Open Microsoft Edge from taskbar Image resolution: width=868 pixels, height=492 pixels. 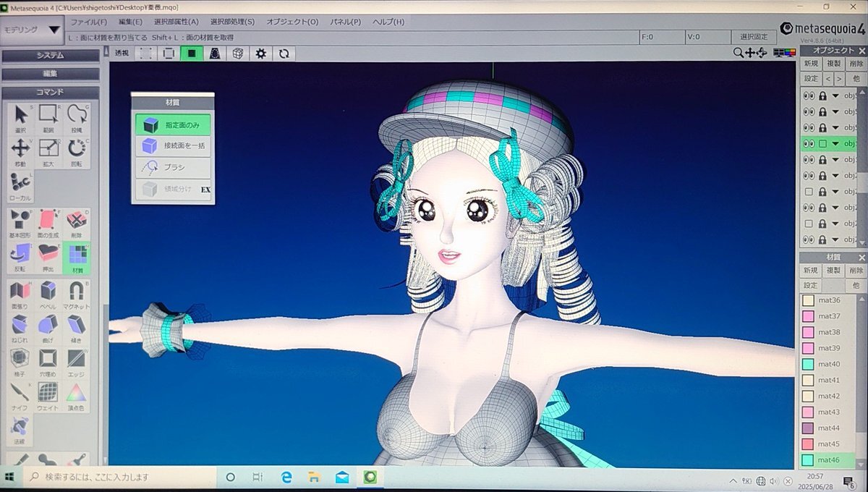tap(286, 478)
